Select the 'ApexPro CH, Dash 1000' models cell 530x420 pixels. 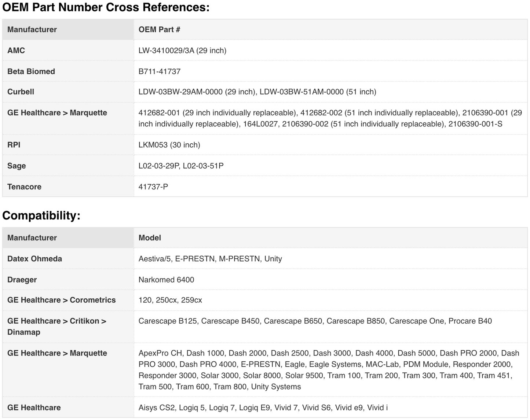330,370
